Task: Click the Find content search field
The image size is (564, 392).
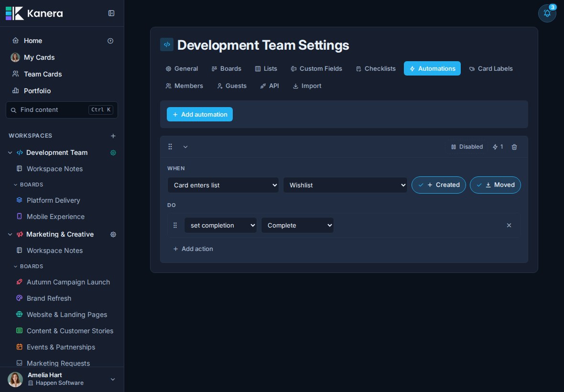Action: [x=62, y=110]
